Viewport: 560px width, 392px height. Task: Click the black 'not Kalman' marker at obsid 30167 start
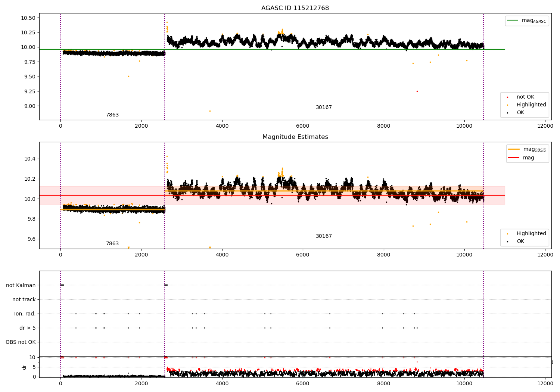click(x=166, y=285)
